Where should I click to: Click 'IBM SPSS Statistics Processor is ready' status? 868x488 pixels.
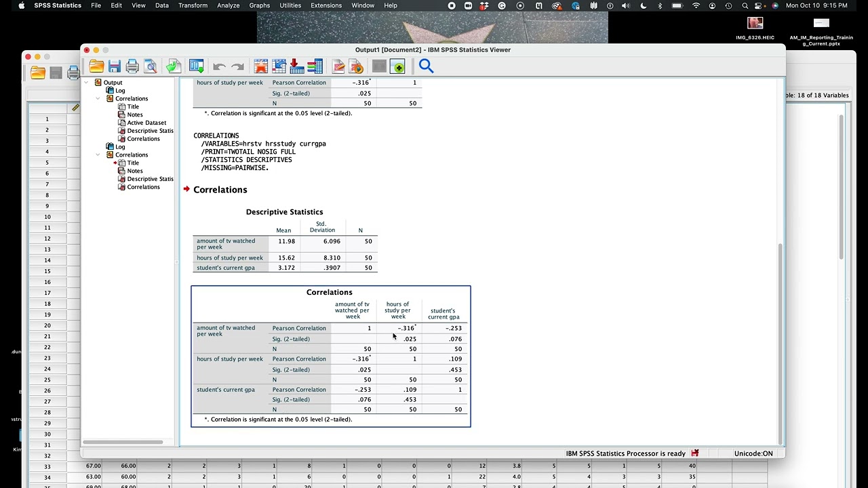(x=625, y=453)
